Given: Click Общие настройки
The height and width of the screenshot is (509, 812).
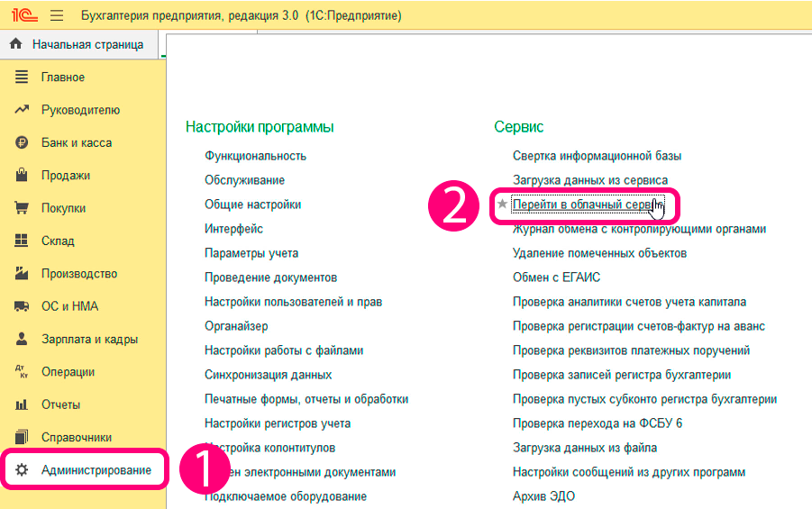Looking at the screenshot, I should 252,205.
